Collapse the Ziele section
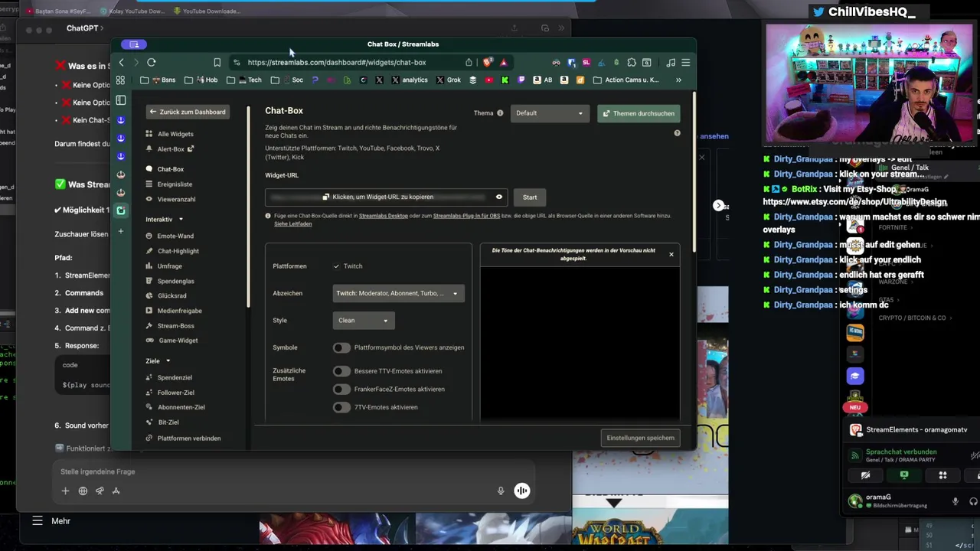 pyautogui.click(x=157, y=361)
